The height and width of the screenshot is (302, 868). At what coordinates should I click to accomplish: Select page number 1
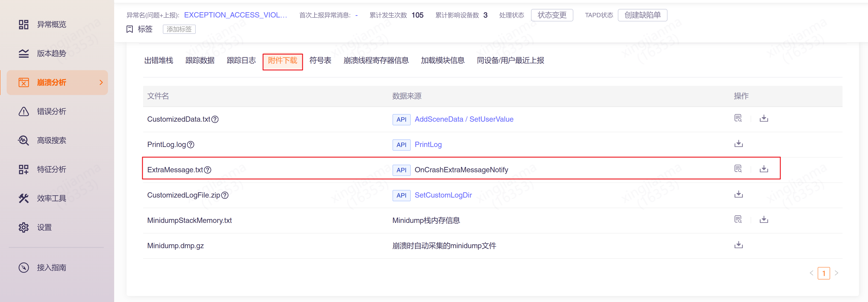pyautogui.click(x=823, y=273)
